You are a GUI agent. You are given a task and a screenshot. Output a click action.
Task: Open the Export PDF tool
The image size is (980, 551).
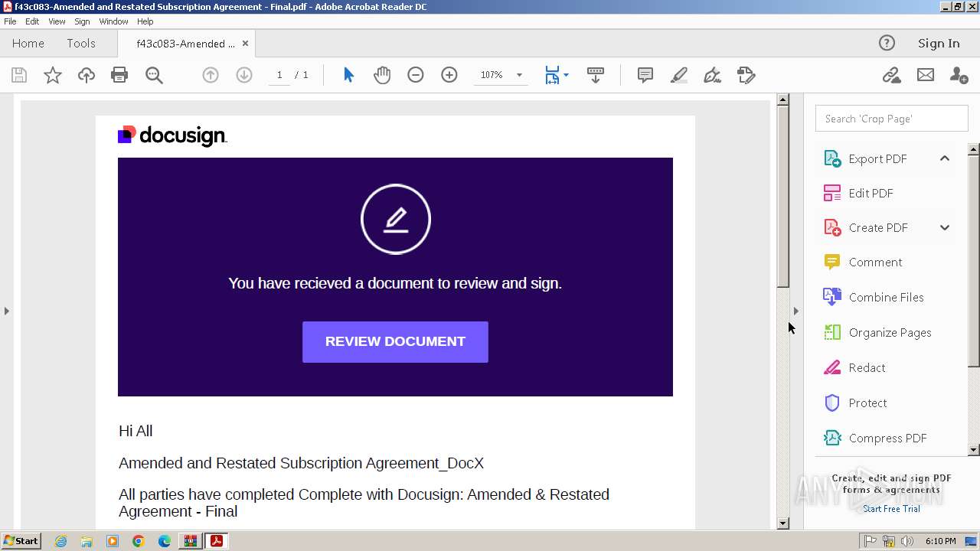point(877,158)
